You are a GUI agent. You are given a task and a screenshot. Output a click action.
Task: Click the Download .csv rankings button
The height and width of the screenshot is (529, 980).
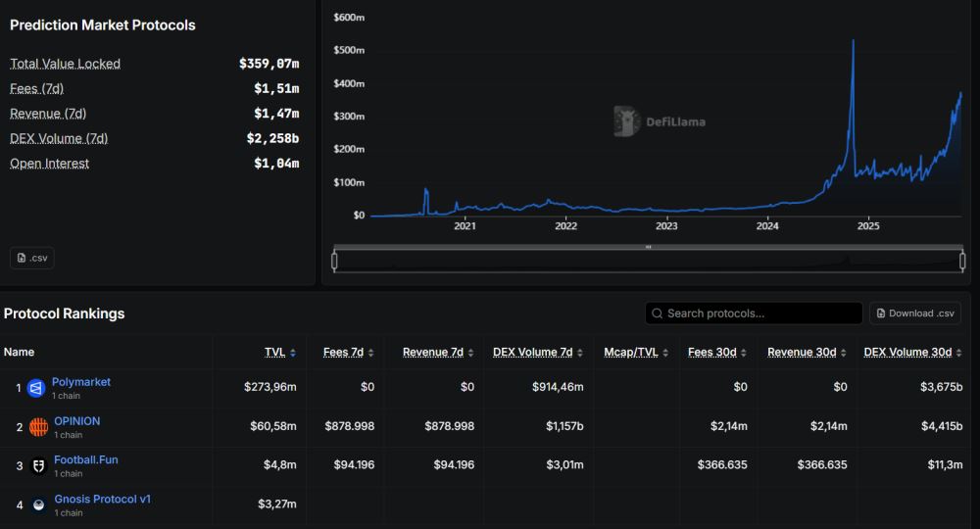(914, 313)
